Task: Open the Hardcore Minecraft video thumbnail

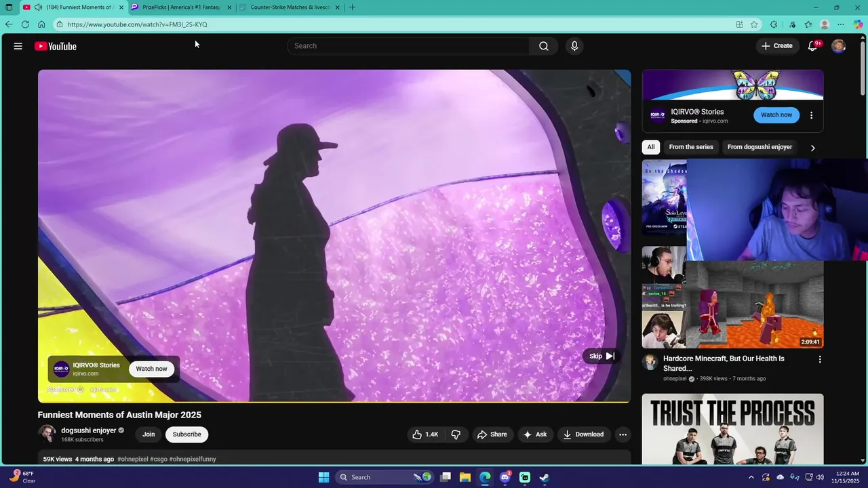Action: click(732, 298)
